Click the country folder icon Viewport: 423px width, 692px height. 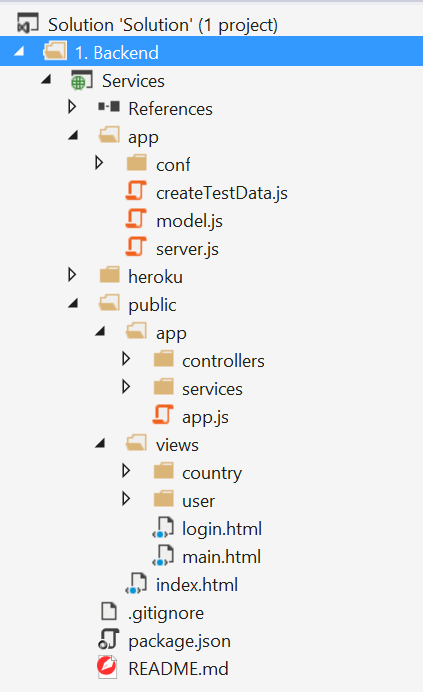(164, 470)
